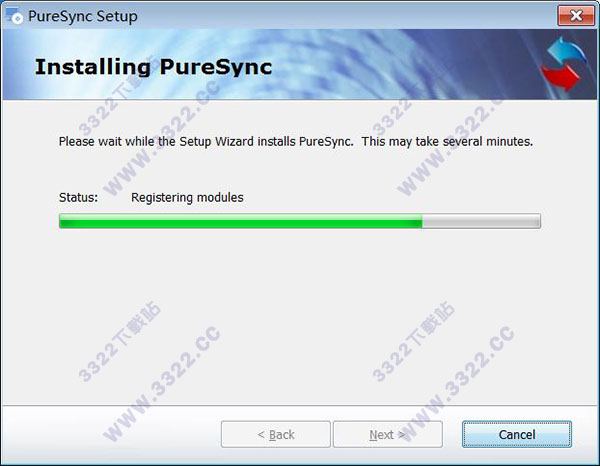Click the 'Please wait while the Setup Wizard' text
Viewport: 600px width, 466px height.
[x=156, y=142]
